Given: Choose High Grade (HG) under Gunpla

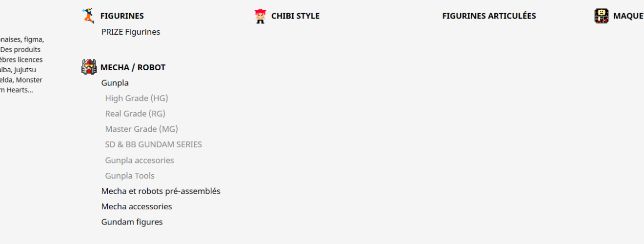Looking at the screenshot, I should click(x=137, y=98).
